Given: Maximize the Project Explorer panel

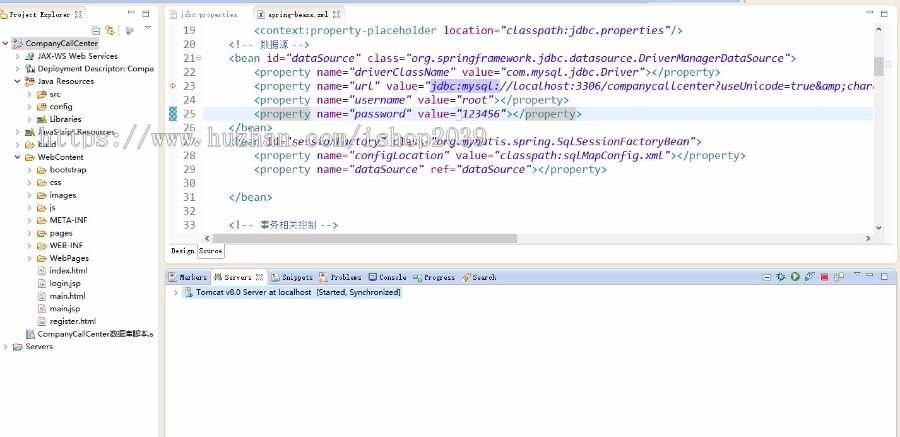Looking at the screenshot, I should point(146,13).
